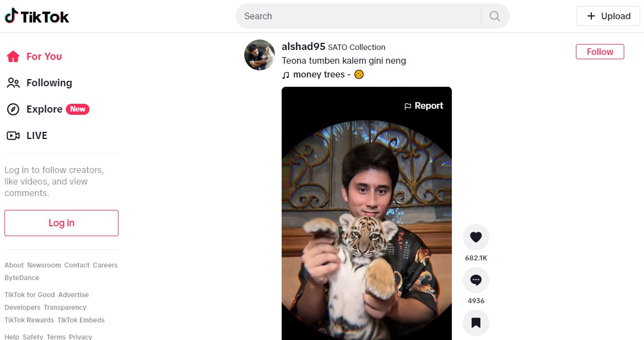Screen dimensions: 644x340
Task: Open comments via the speech bubble icon
Action: point(475,280)
